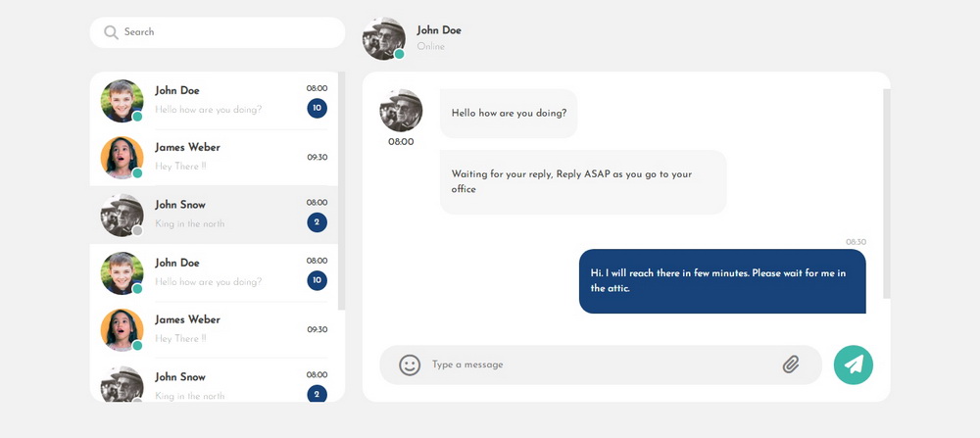The image size is (980, 438).
Task: Click the green online status dot in chat header
Action: click(399, 54)
